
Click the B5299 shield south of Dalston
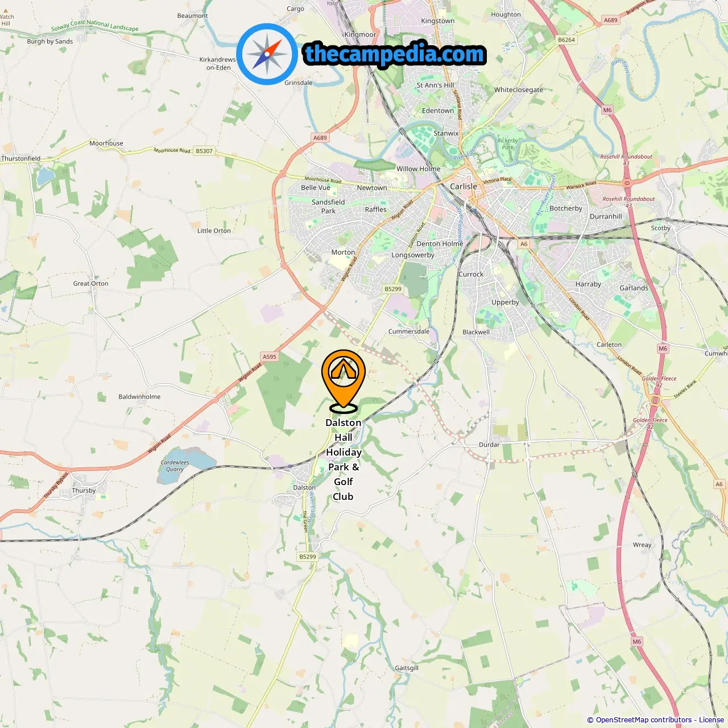click(x=308, y=557)
